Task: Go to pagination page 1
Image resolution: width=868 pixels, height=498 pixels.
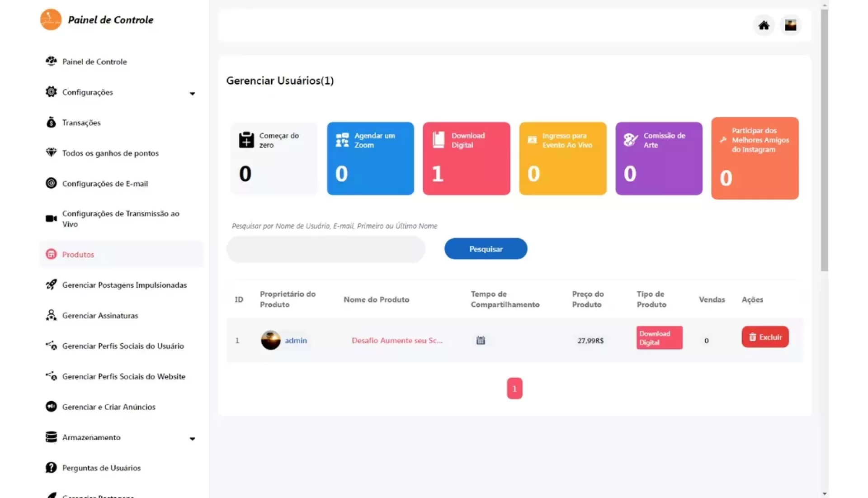Action: tap(514, 388)
